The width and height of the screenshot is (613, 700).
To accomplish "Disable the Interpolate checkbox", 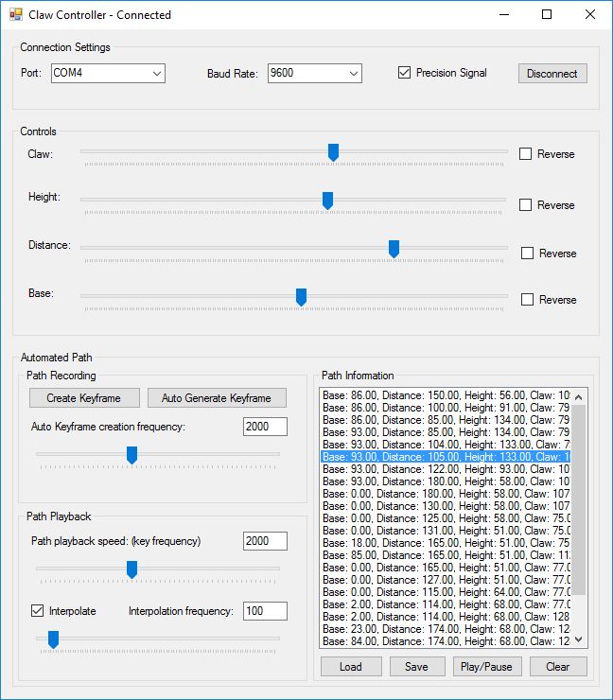I will [37, 611].
